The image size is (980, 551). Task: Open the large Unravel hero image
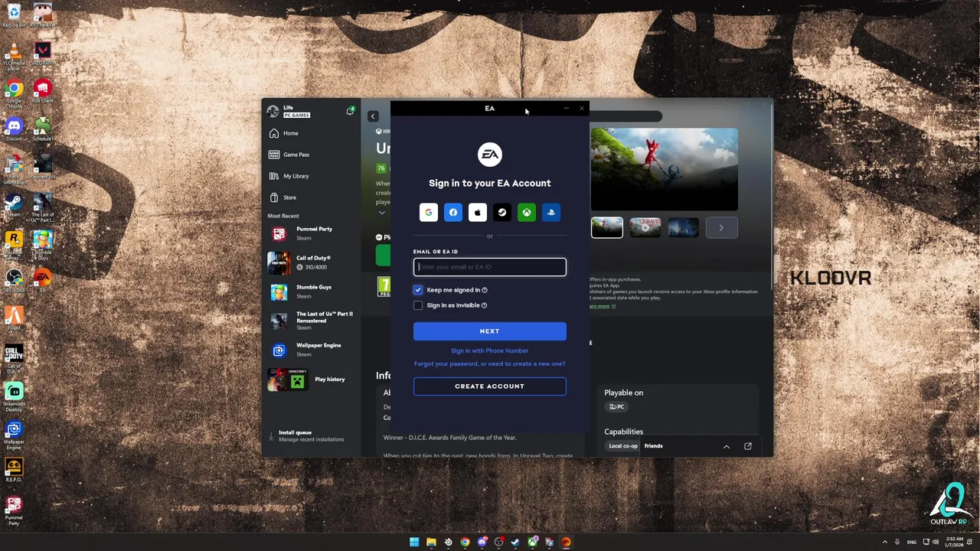tap(664, 169)
